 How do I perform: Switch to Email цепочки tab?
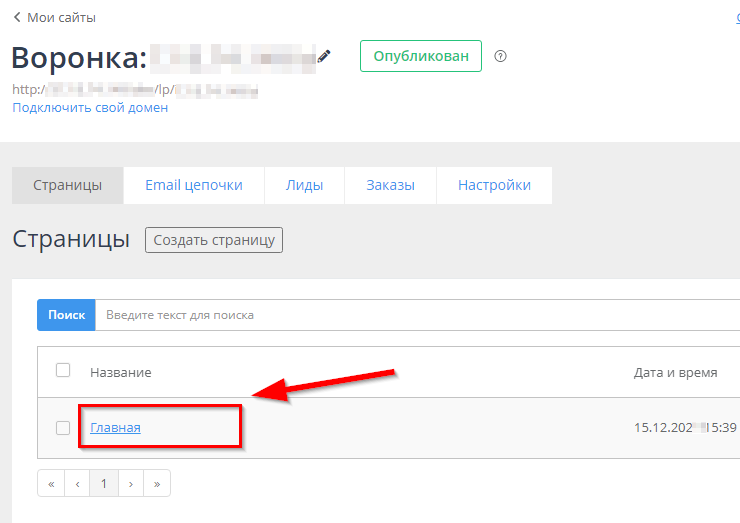pos(194,185)
